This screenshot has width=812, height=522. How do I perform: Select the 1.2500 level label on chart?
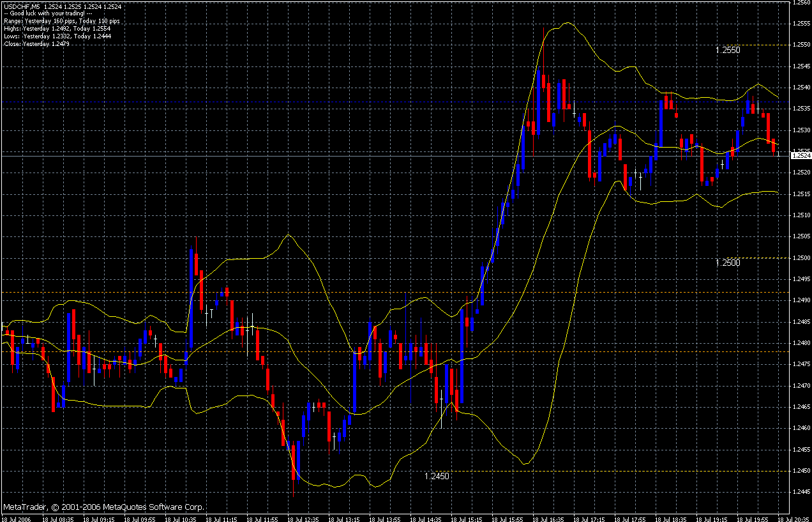tap(727, 263)
